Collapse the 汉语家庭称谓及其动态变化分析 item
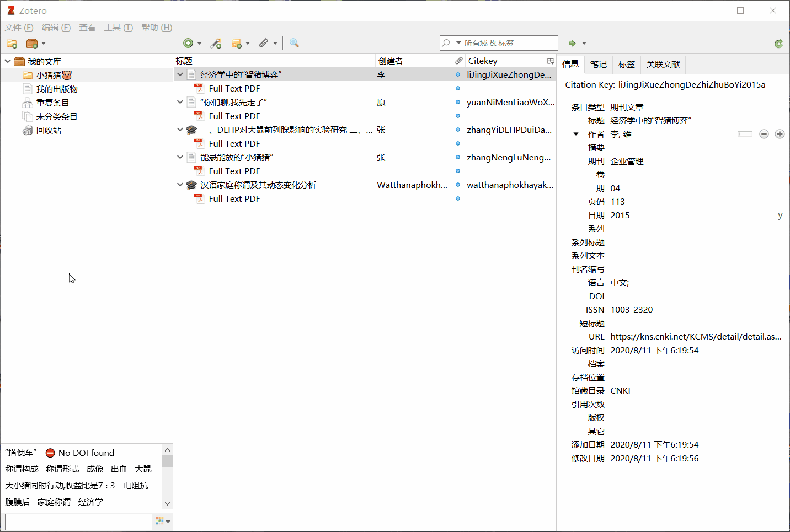This screenshot has width=790, height=532. click(x=180, y=185)
